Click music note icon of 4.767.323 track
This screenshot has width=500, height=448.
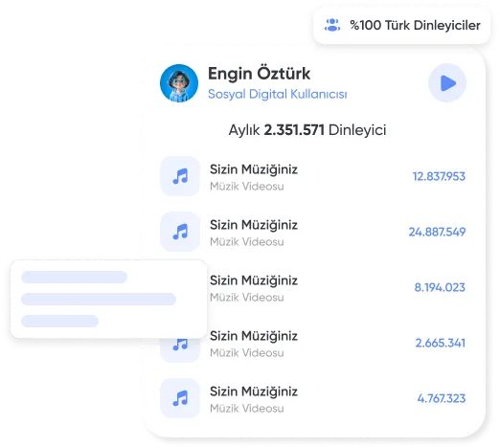click(180, 398)
